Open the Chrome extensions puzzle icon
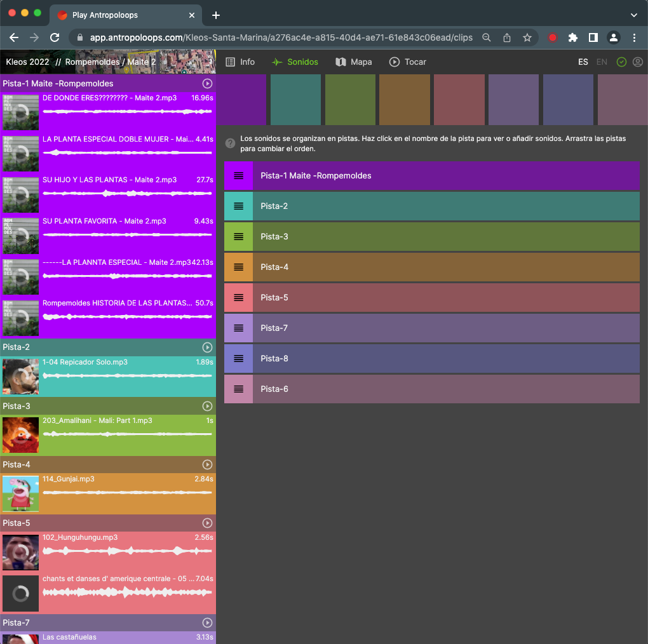 click(x=572, y=37)
